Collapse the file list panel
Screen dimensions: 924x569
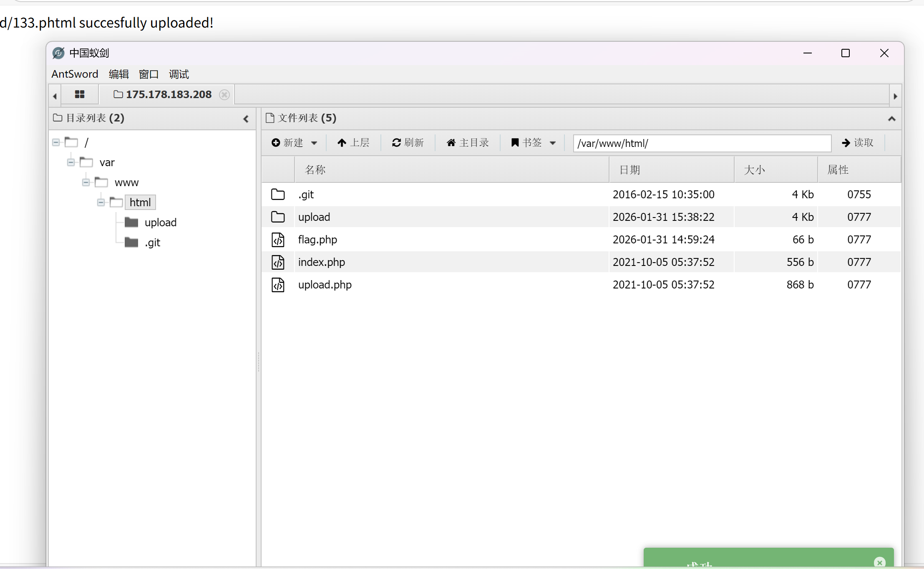coord(891,119)
